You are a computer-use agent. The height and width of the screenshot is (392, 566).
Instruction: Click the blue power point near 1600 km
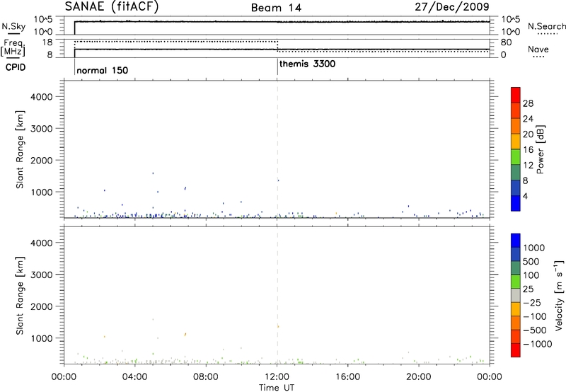153,173
